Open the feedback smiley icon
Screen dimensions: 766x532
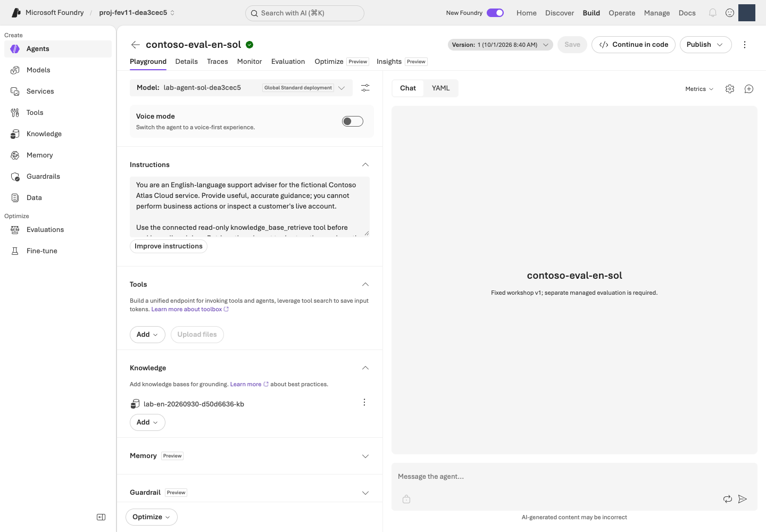pos(730,13)
